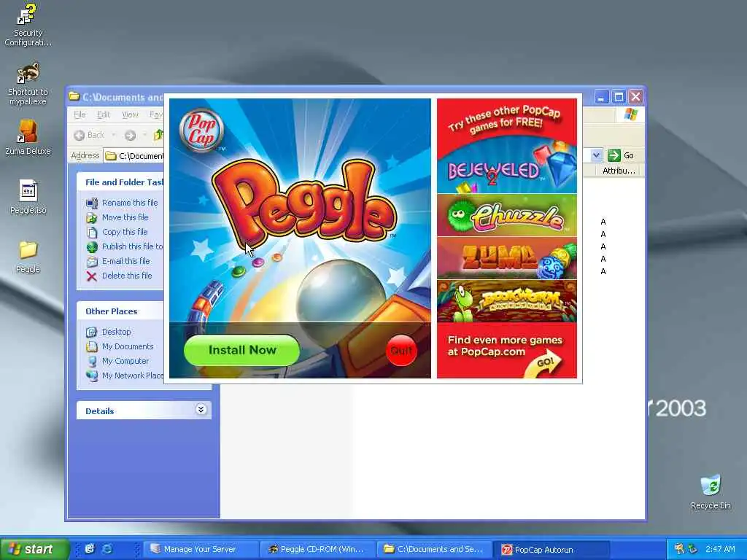Screen dimensions: 747x560
Task: Click Move this file task link
Action: tap(125, 217)
